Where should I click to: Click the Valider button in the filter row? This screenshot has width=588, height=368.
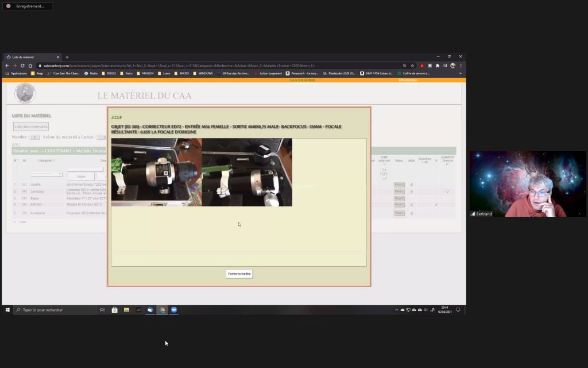(81, 177)
